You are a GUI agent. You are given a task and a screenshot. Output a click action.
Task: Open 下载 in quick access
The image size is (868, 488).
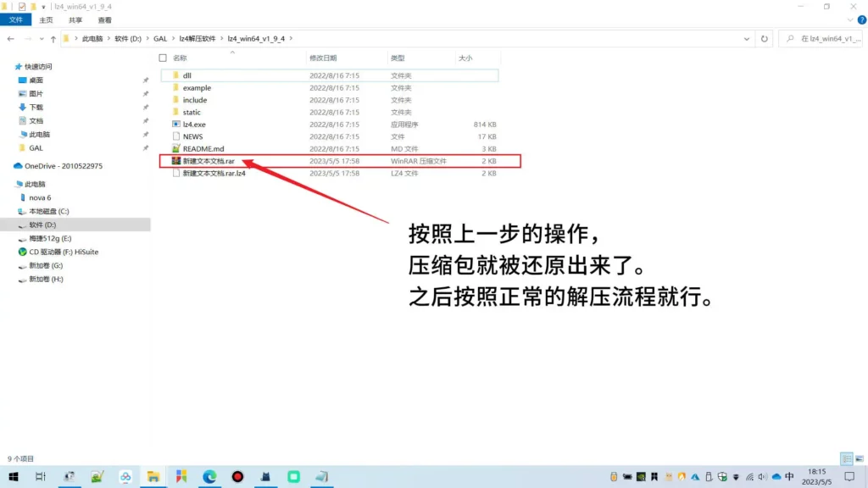(x=36, y=108)
